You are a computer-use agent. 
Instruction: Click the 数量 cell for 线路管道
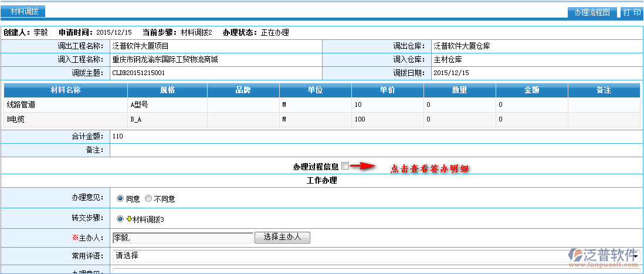[459, 104]
